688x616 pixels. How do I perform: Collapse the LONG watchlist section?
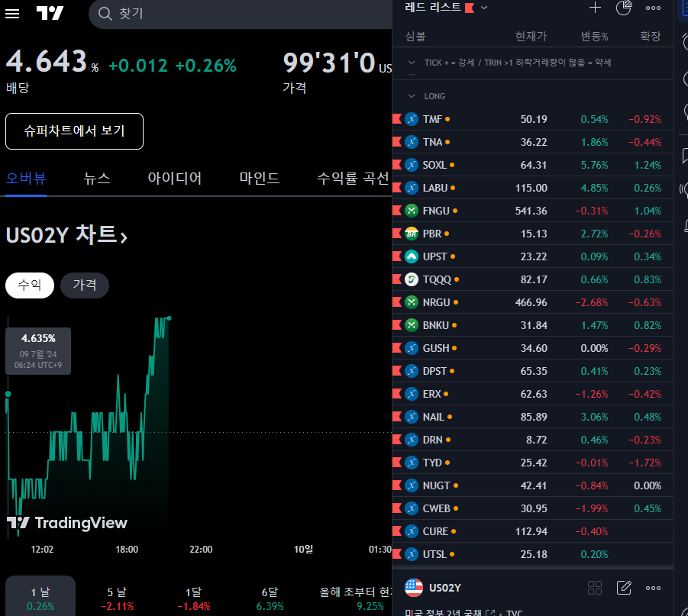pyautogui.click(x=412, y=96)
